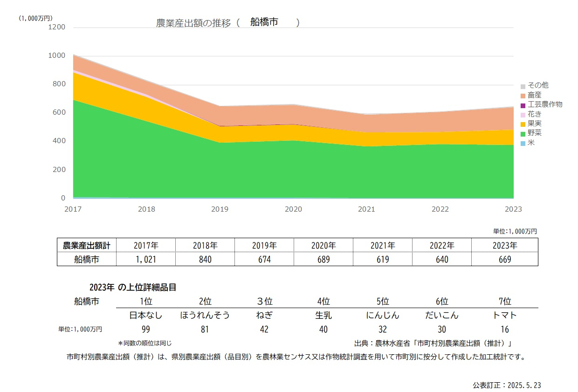Click the 1位 rank header

(146, 301)
